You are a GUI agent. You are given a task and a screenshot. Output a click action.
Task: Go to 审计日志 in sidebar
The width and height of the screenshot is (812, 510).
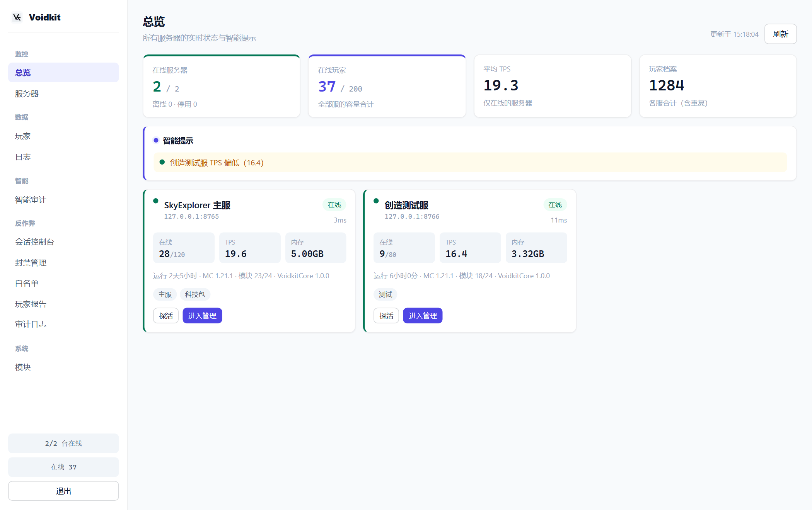63,324
